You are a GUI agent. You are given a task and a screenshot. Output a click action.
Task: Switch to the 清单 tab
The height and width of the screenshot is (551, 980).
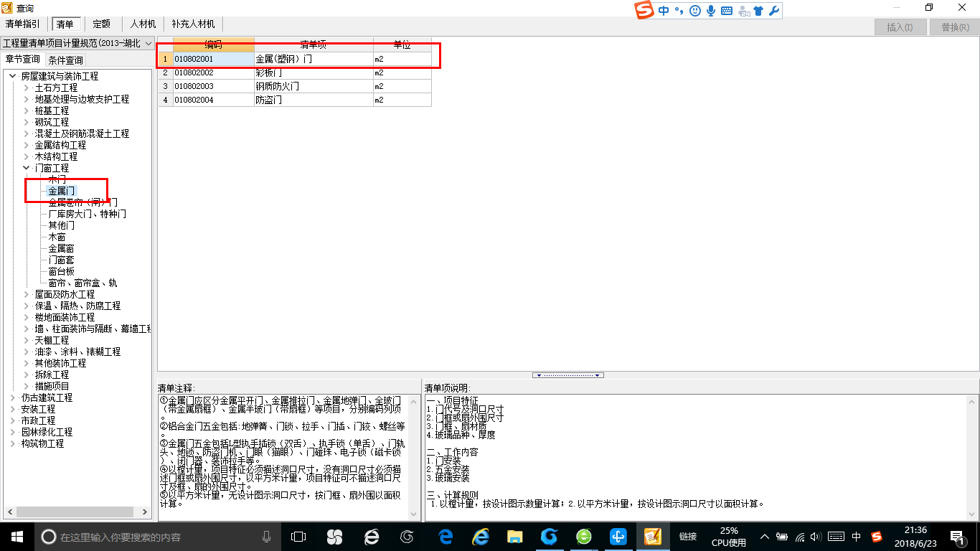65,24
